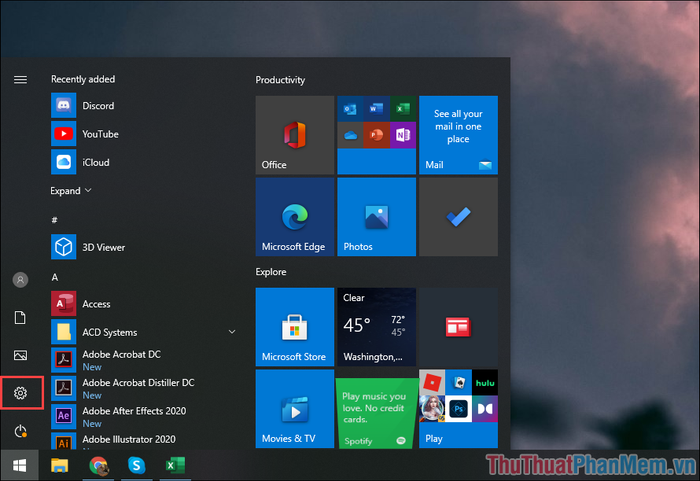700x481 pixels.
Task: Click the Excel icon in Office tile group
Action: coord(403,109)
